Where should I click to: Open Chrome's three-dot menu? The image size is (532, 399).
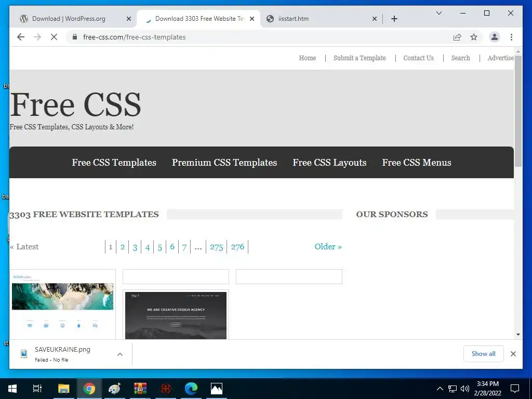coord(511,37)
